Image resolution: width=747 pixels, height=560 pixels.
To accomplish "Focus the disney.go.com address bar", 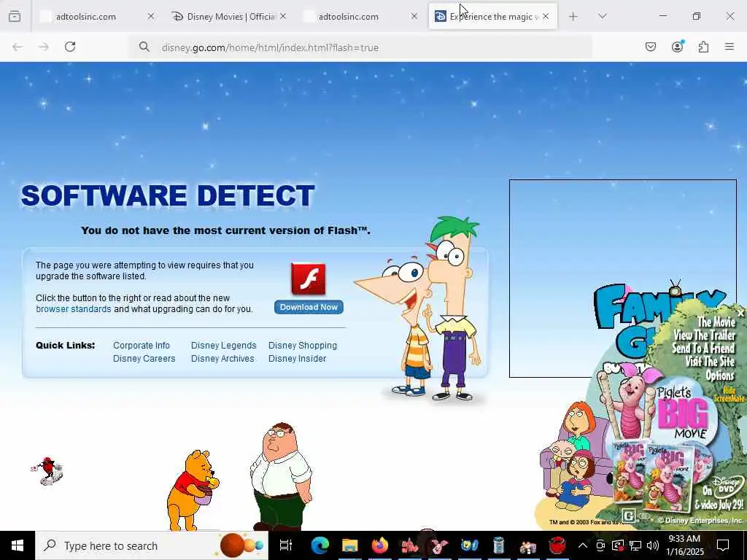I will pos(360,47).
